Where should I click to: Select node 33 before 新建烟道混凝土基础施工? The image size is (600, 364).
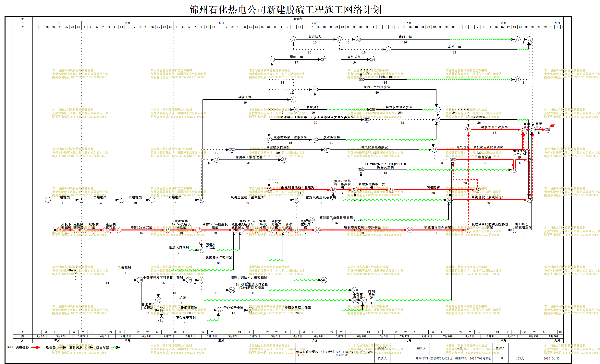coord(269,190)
